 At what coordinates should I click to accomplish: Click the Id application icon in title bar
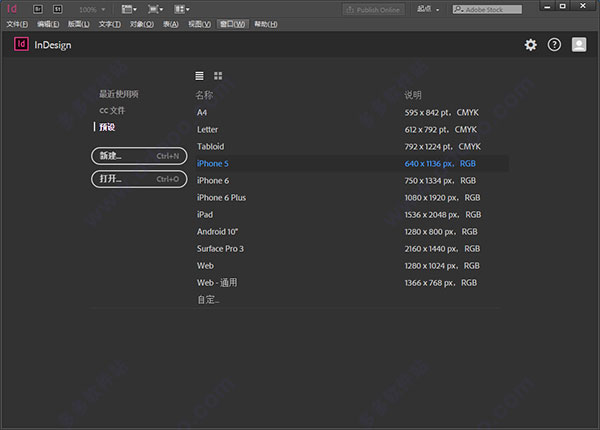click(x=12, y=8)
